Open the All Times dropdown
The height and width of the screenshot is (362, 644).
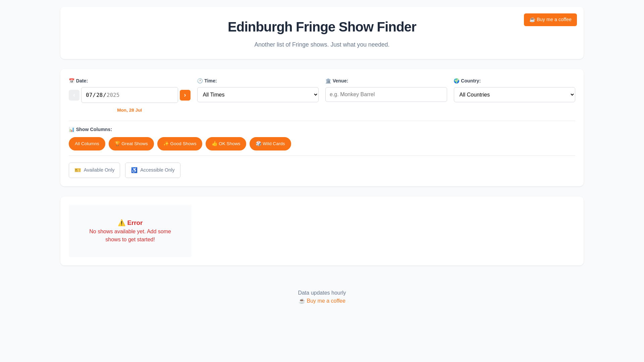point(258,95)
